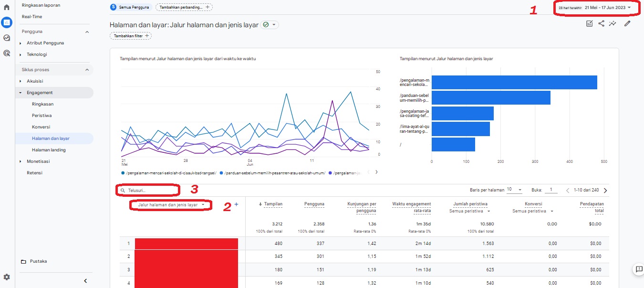Open the Jalur halaman dan jenis layar dropdown

tap(171, 205)
